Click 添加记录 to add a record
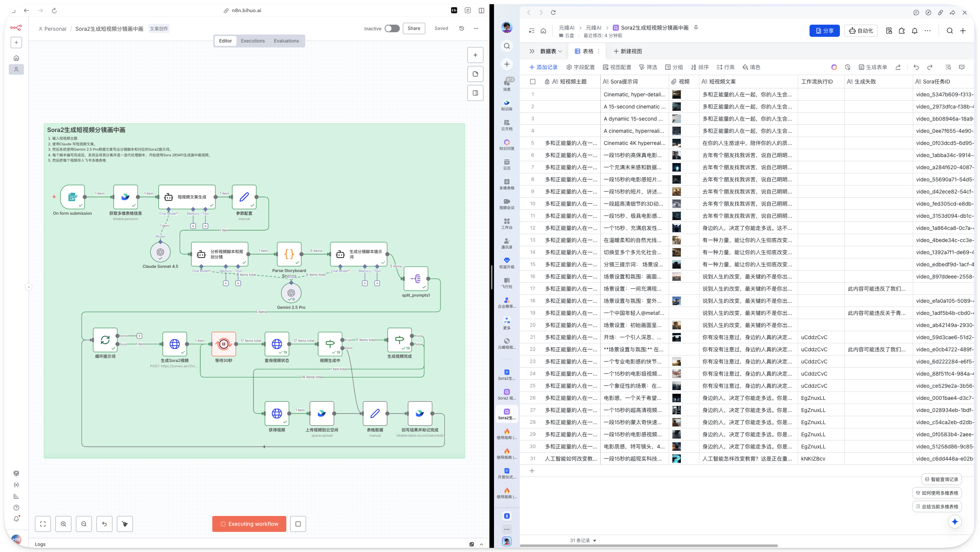This screenshot has height=552, width=980. 543,67
